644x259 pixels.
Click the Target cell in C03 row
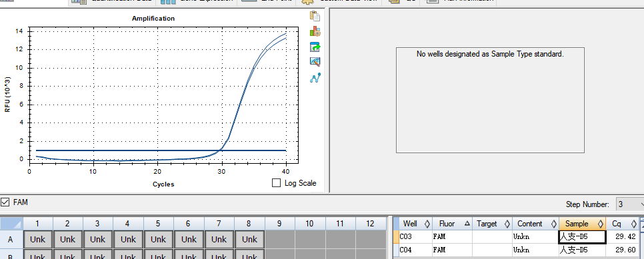click(492, 237)
